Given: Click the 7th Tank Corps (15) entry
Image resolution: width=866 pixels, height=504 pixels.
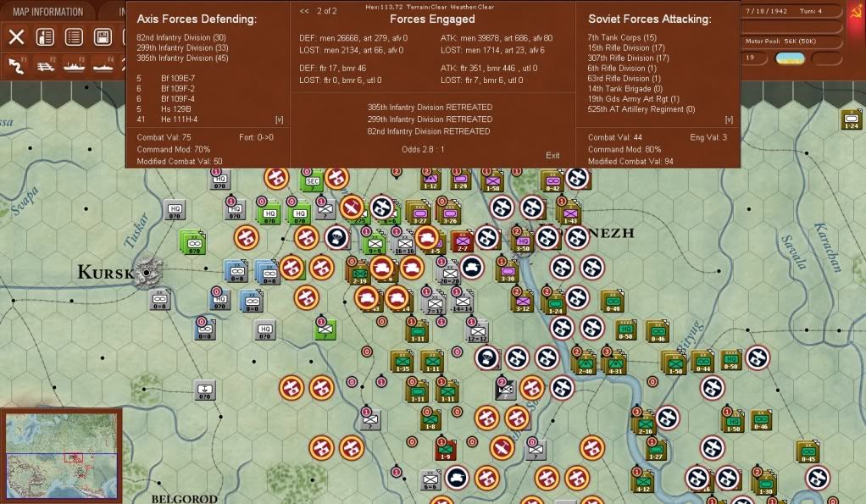Looking at the screenshot, I should tap(622, 37).
